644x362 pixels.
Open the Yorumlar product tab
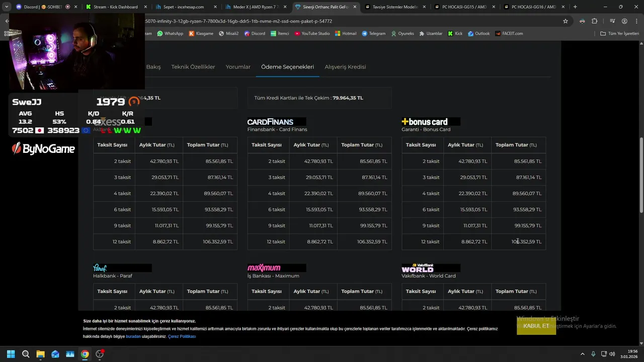pyautogui.click(x=238, y=67)
